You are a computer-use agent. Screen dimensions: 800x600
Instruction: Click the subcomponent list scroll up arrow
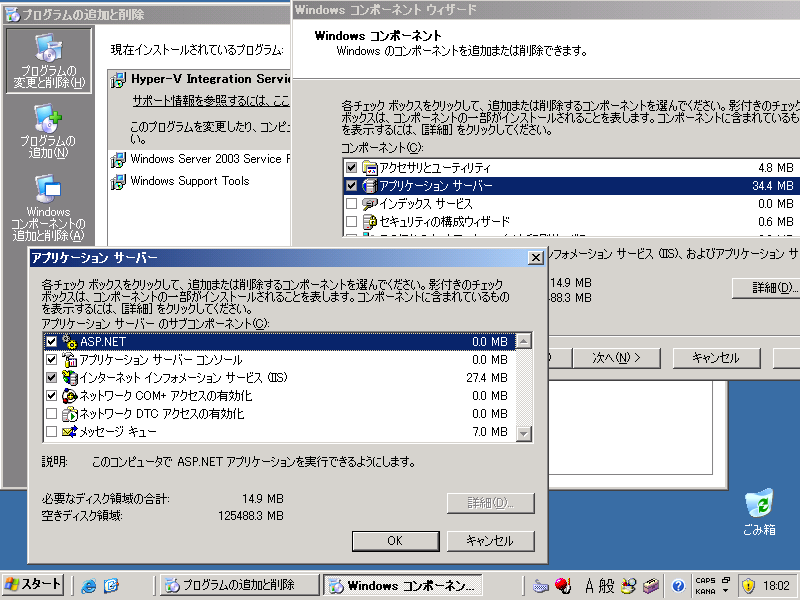point(524,341)
